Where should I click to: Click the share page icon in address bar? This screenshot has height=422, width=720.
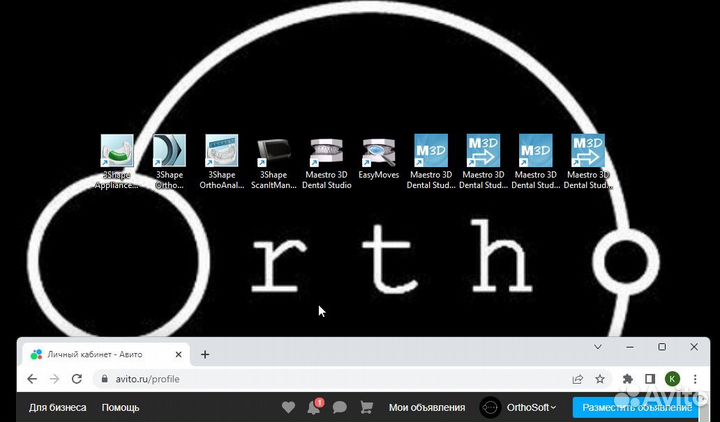coord(578,379)
